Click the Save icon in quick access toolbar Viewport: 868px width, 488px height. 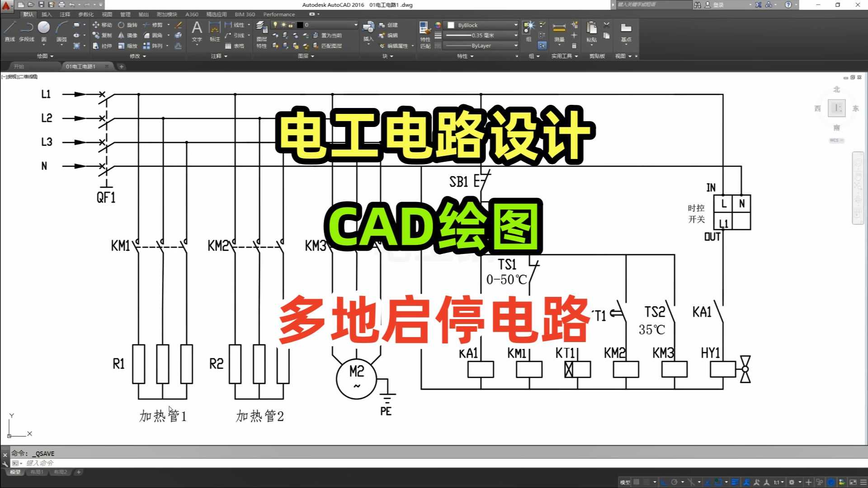click(41, 5)
